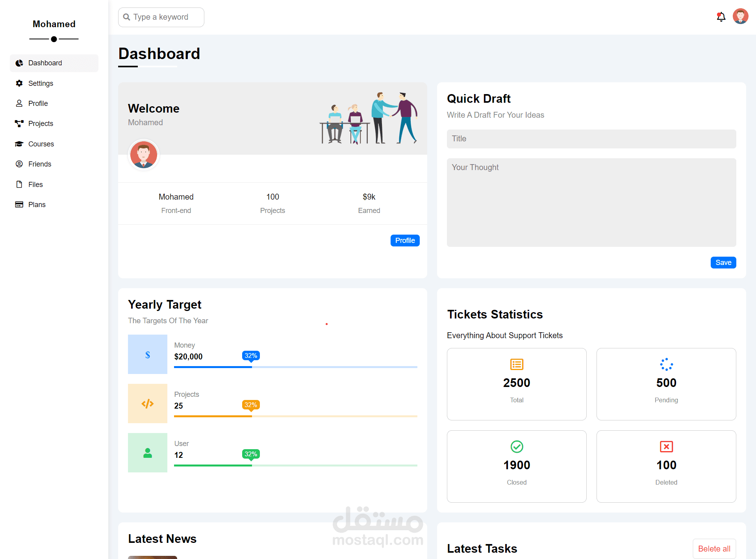
Task: Click the green Closed tickets checkmark icon
Action: 517,447
